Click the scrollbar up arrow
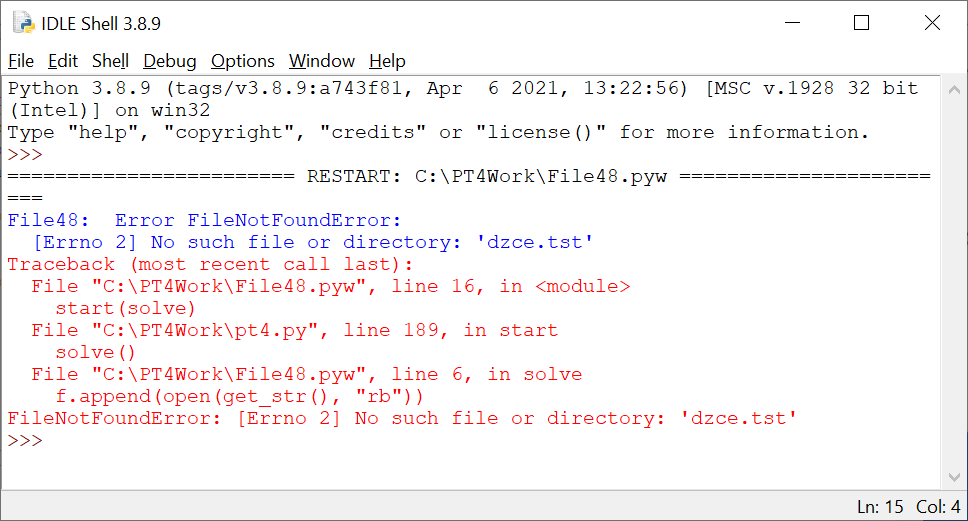 [954, 90]
